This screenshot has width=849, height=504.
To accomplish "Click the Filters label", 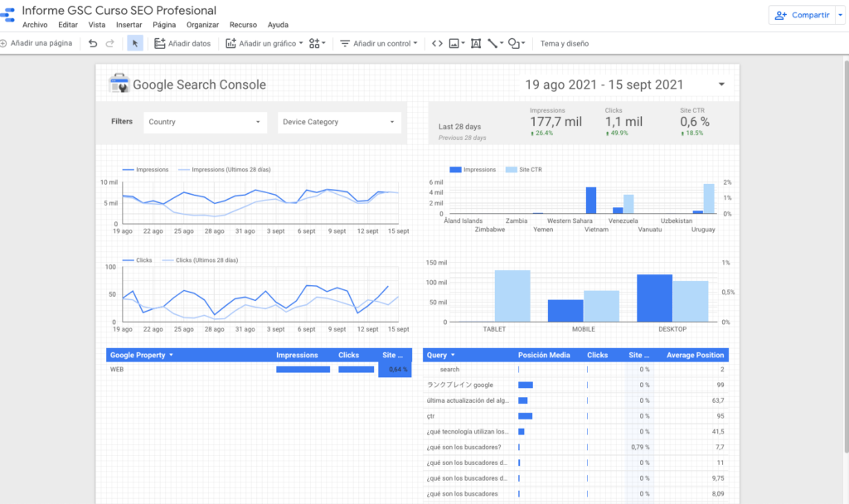I will 122,122.
